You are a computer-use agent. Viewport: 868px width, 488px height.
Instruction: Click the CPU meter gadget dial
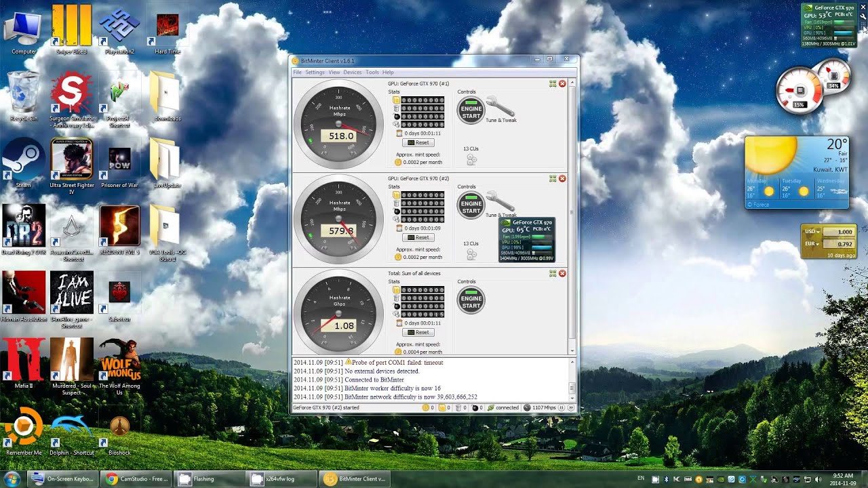pyautogui.click(x=799, y=90)
